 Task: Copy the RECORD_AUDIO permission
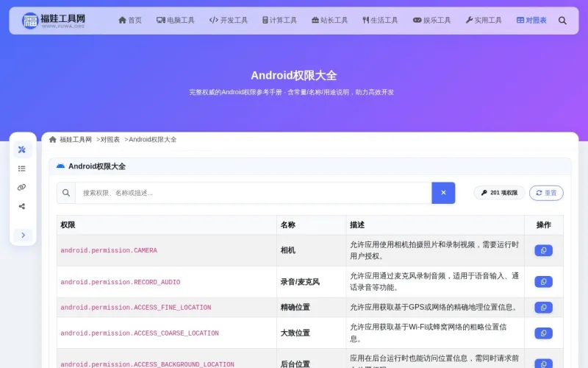[x=543, y=282]
